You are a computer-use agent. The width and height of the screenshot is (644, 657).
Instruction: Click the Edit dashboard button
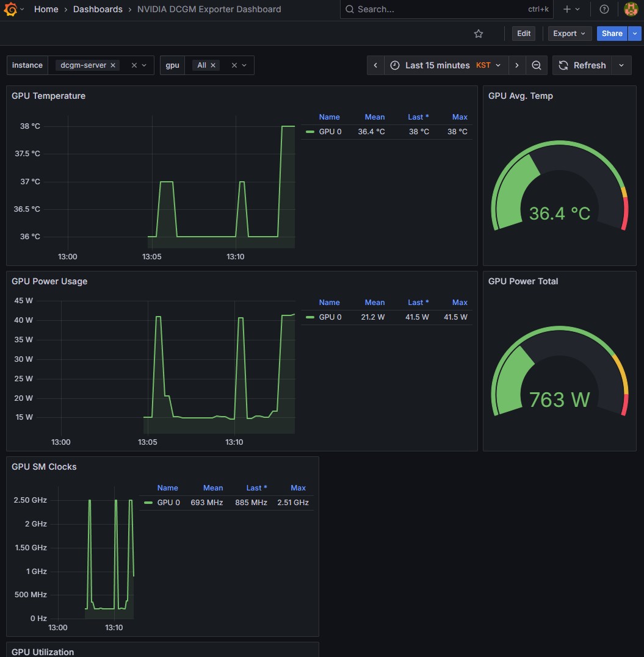[524, 34]
